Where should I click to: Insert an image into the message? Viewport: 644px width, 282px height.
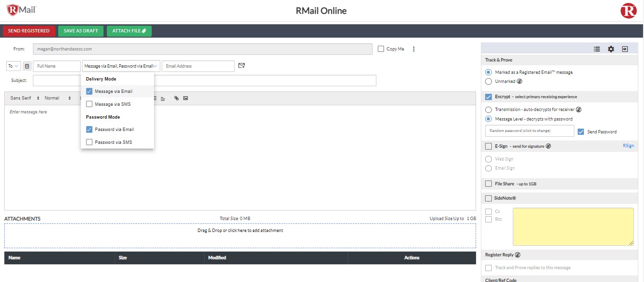coord(186,98)
